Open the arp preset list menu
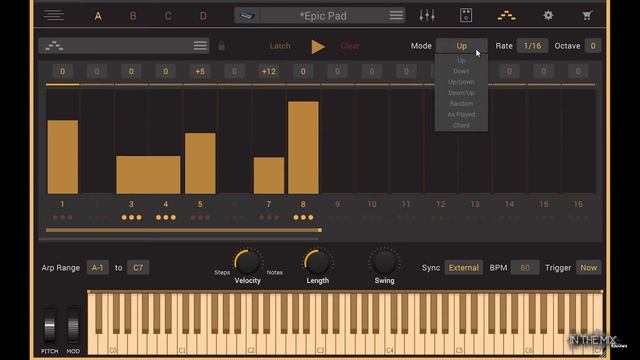 click(200, 46)
